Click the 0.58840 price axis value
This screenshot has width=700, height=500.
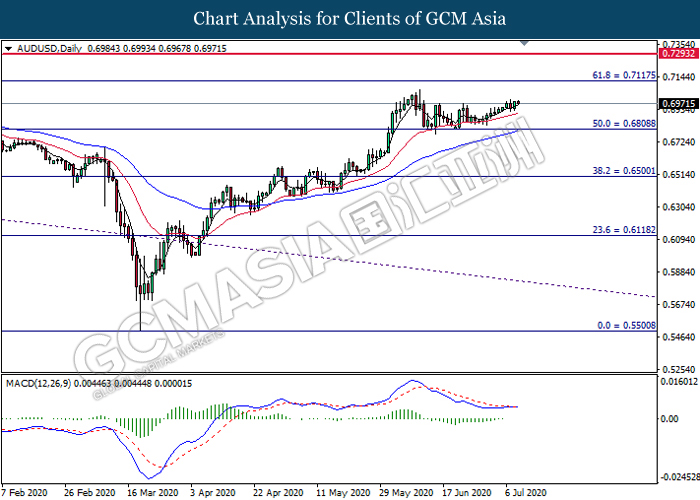(679, 272)
